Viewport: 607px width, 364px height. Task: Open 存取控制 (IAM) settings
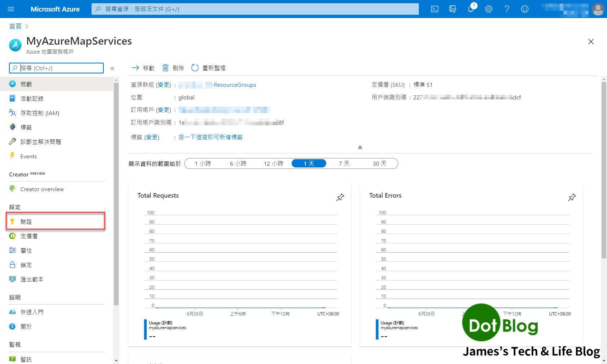(x=40, y=113)
